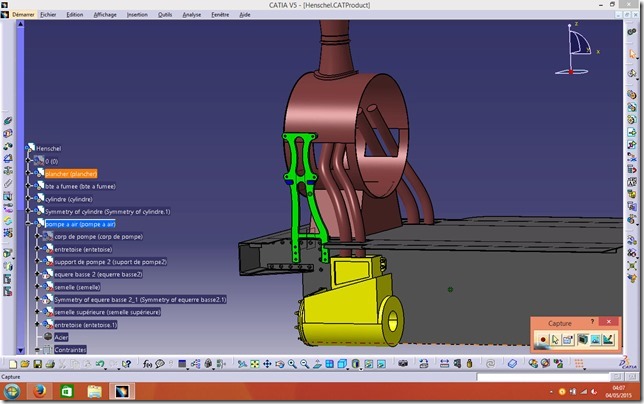The height and width of the screenshot is (404, 644).
Task: Click the grey screen capture icon in Capture toolbar
Action: click(582, 340)
